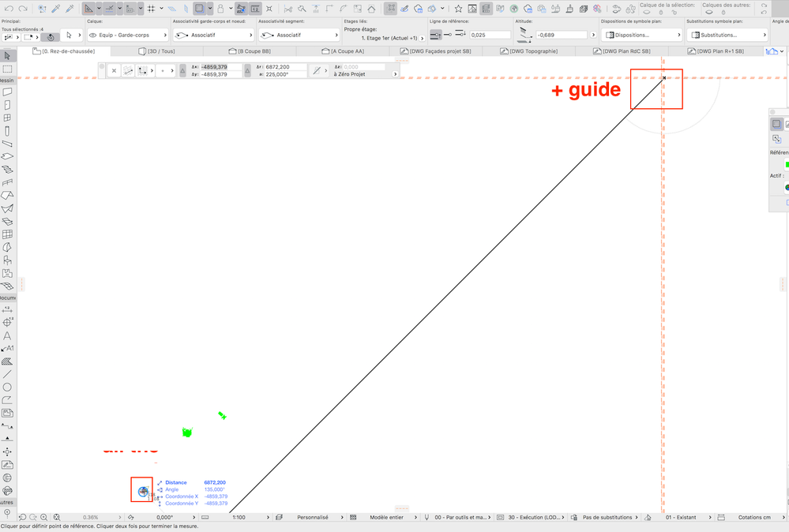This screenshot has width=789, height=532.
Task: Toggle the grid snap icon in toolbar
Action: (x=151, y=9)
